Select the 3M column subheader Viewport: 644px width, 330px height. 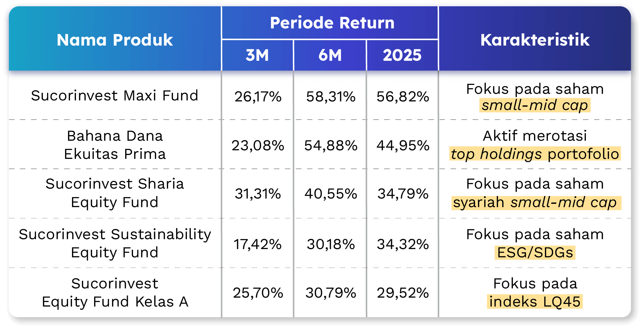coord(257,55)
